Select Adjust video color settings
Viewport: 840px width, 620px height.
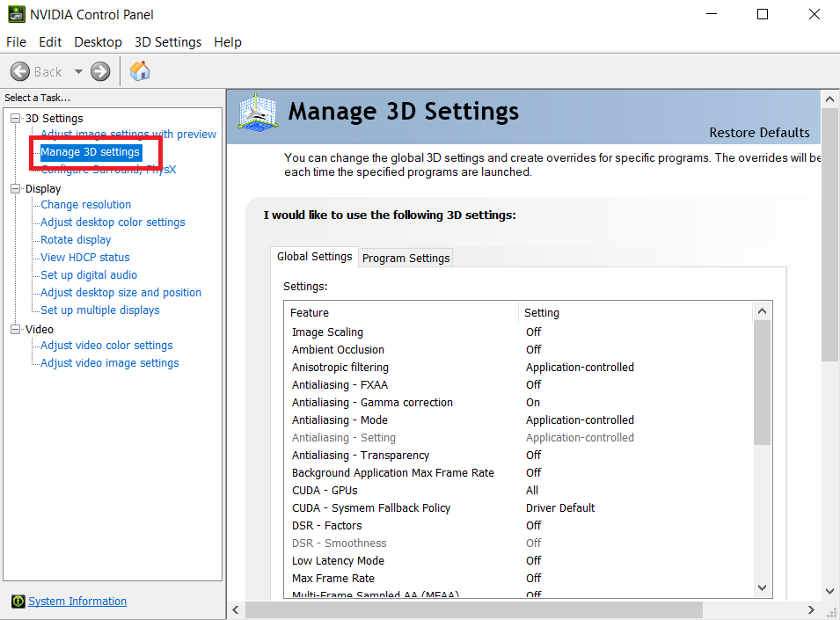(106, 345)
